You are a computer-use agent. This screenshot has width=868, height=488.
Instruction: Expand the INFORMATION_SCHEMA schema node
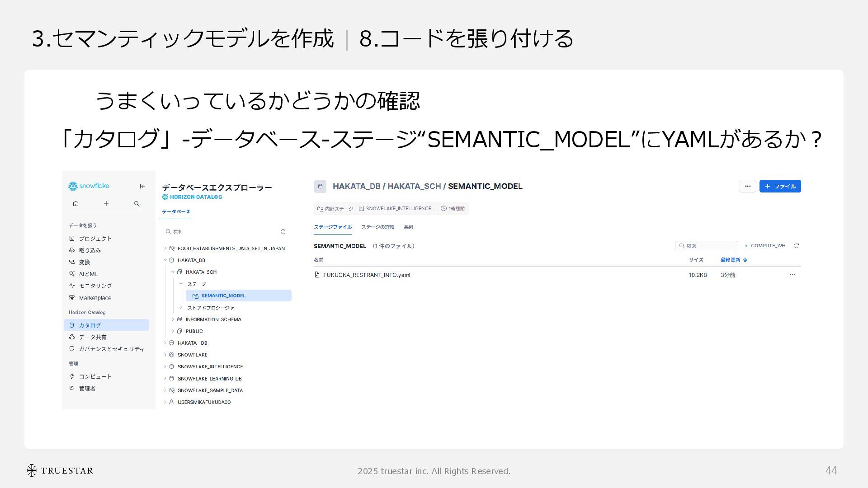coord(173,319)
